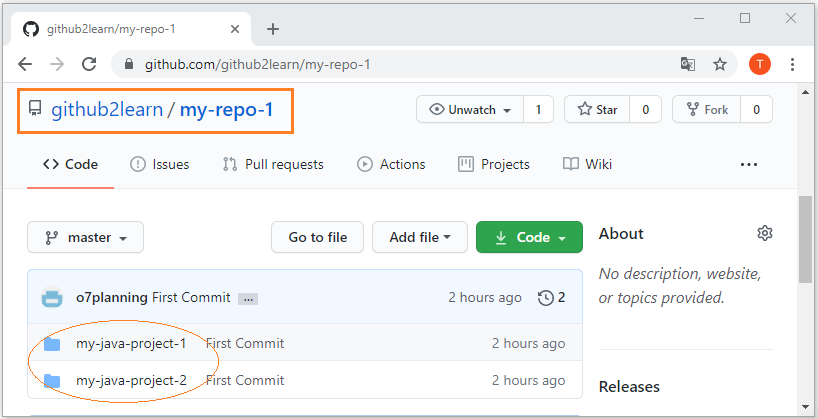Viewport: 818px width, 419px height.
Task: Open a new tab with the plus button
Action: click(x=273, y=29)
